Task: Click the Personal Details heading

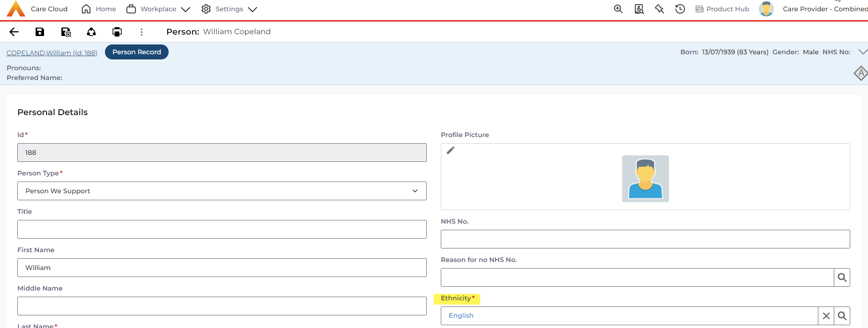Action: coord(52,112)
